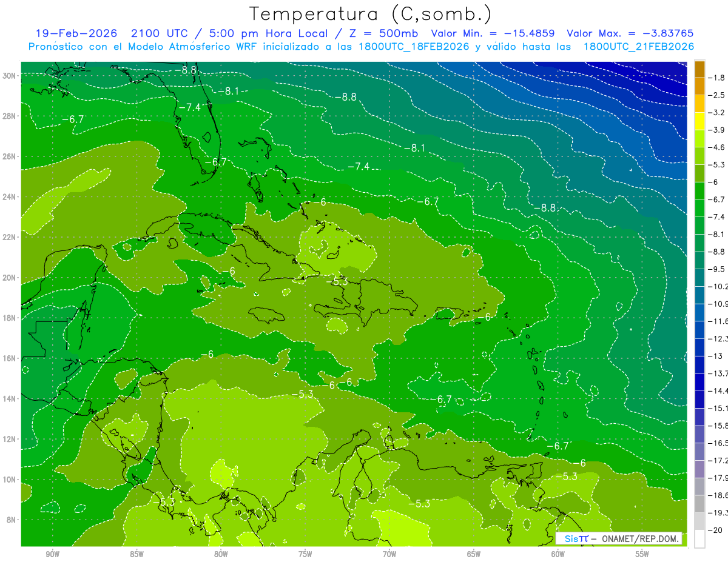728x562 pixels.
Task: Click the top dark-orange legend swatch above -1.8
Action: click(x=699, y=69)
